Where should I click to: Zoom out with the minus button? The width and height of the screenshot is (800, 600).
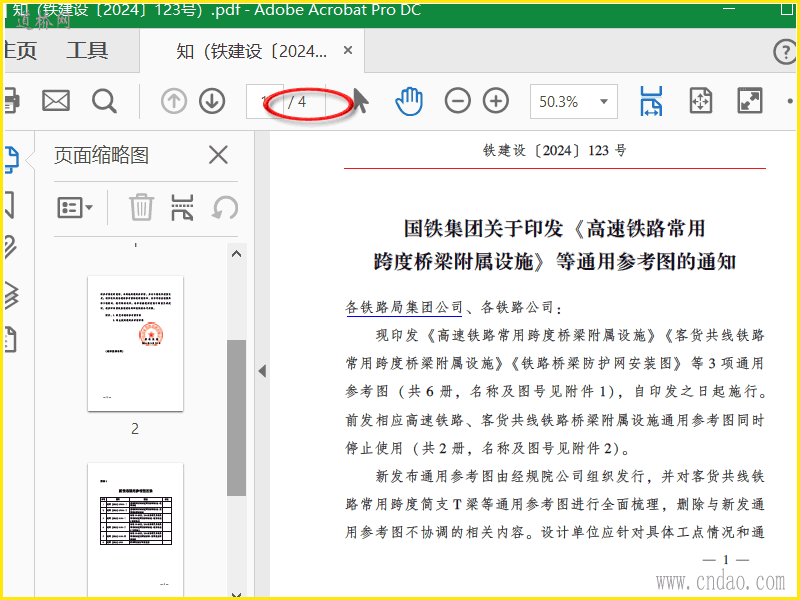coord(458,101)
